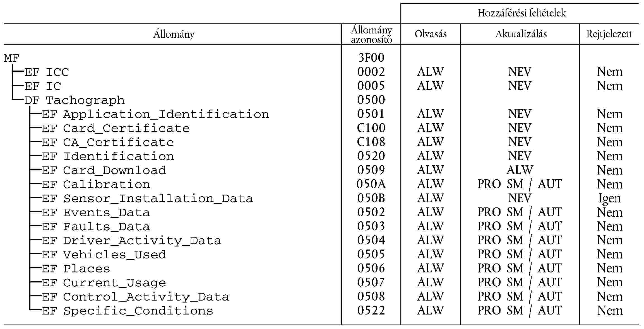Click the Igen value in the Rejtjelezett column
Viewport: 644px width, 329px height.
(610, 198)
